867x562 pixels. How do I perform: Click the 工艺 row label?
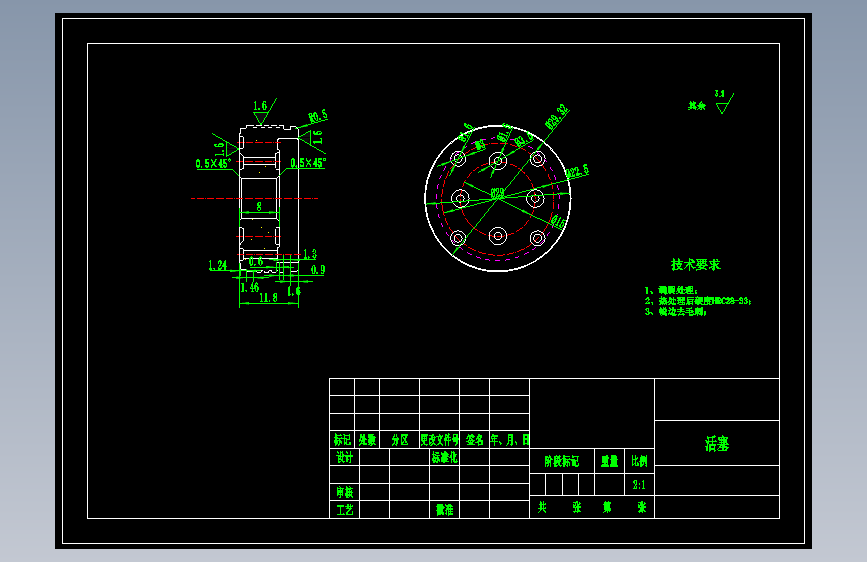[x=344, y=509]
